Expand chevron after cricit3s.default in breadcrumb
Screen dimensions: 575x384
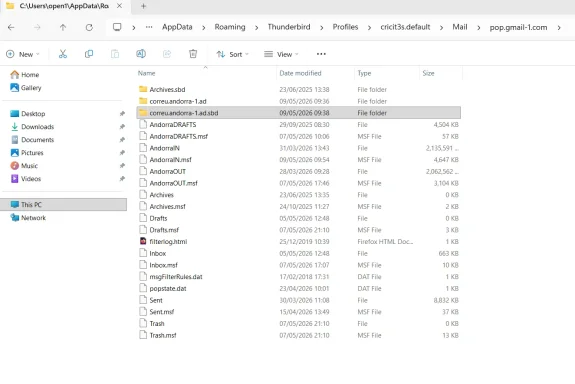coord(441,28)
